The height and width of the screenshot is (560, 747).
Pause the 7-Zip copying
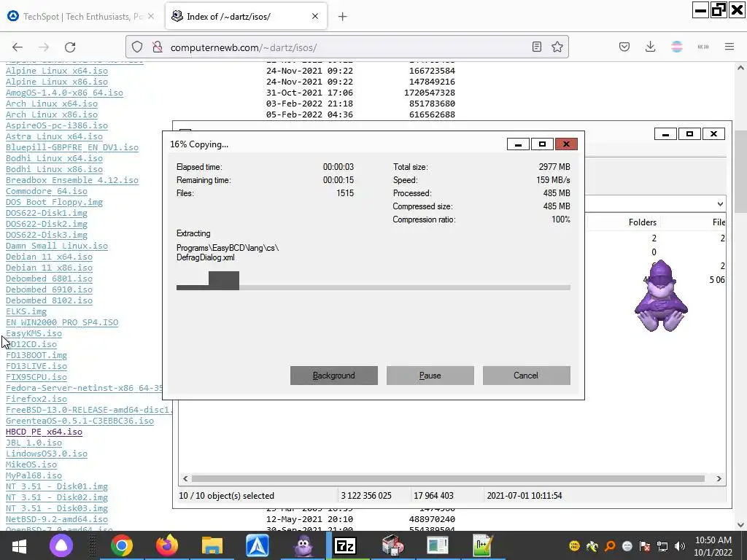pyautogui.click(x=430, y=376)
